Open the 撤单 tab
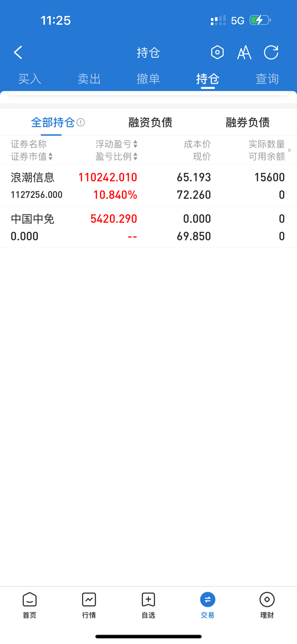The width and height of the screenshot is (297, 644). [x=148, y=79]
